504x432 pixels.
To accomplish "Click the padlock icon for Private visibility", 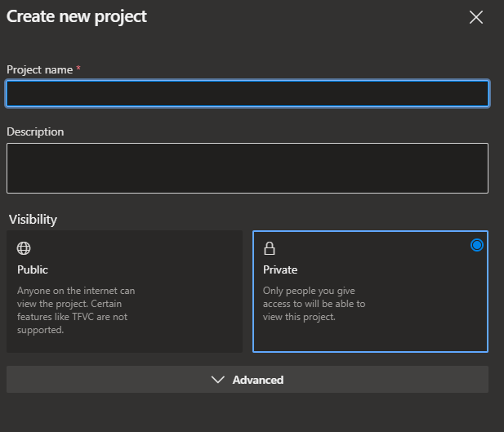I will 270,248.
